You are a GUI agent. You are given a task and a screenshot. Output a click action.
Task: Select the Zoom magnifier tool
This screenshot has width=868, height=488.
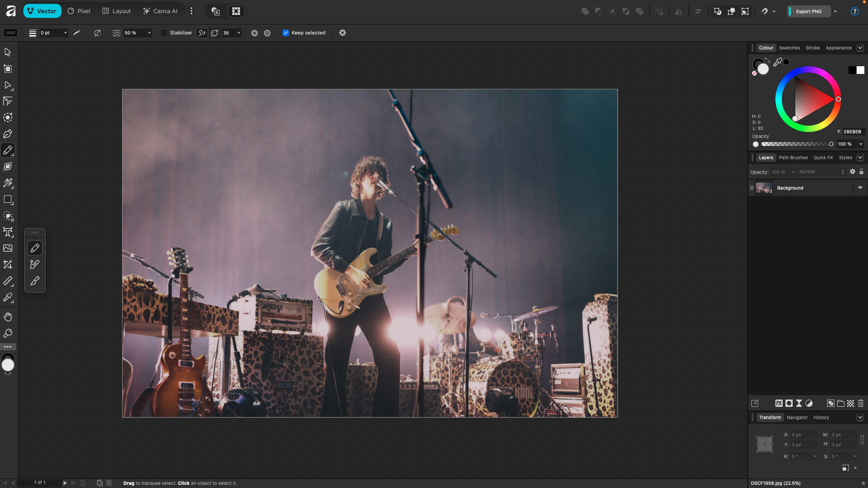tap(8, 333)
